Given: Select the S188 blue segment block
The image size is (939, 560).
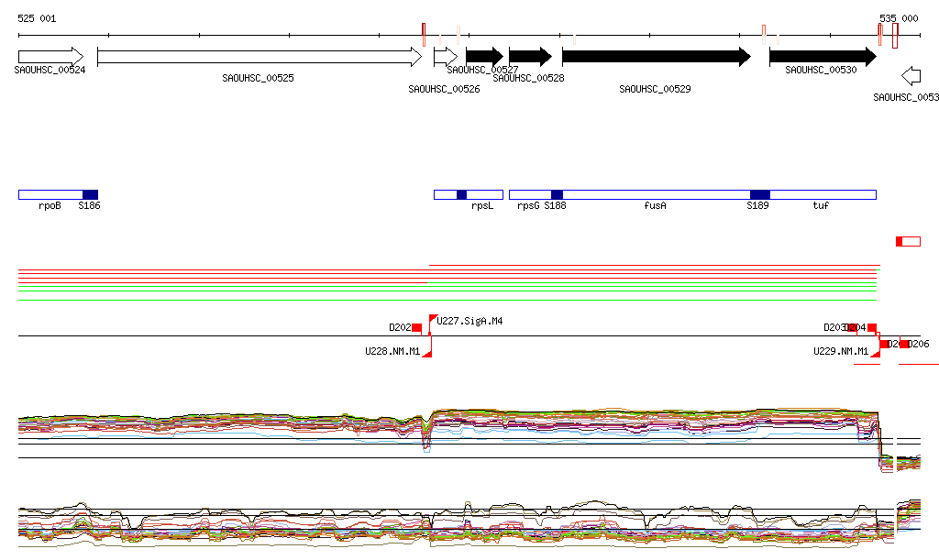Looking at the screenshot, I should click(x=557, y=194).
